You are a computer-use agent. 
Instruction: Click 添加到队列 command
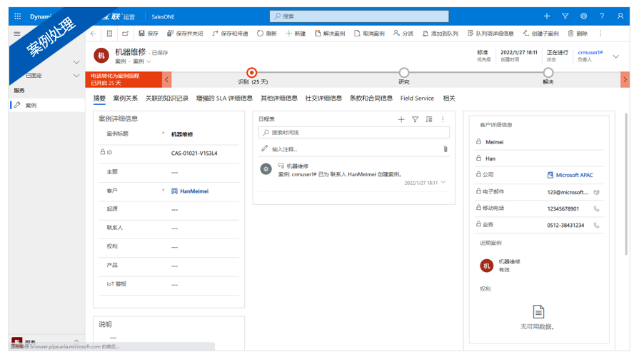(441, 34)
